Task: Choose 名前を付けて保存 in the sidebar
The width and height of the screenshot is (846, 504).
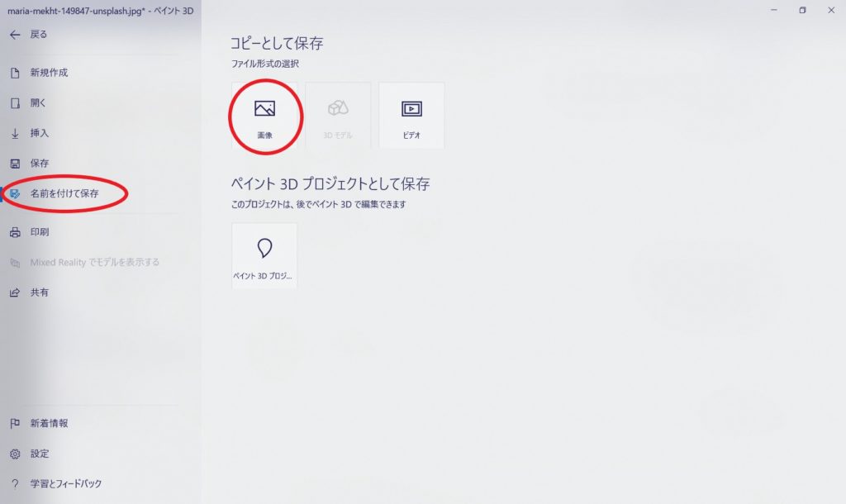Action: (54, 193)
